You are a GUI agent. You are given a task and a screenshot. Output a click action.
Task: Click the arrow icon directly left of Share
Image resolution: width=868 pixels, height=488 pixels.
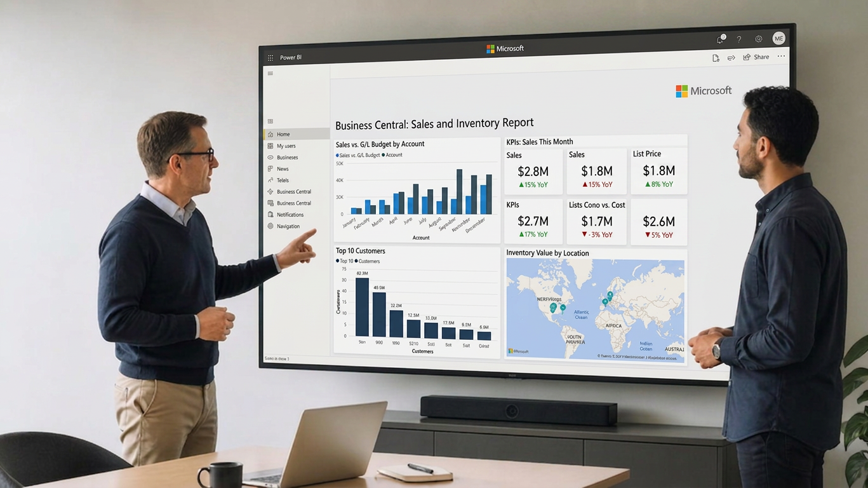[x=731, y=58]
